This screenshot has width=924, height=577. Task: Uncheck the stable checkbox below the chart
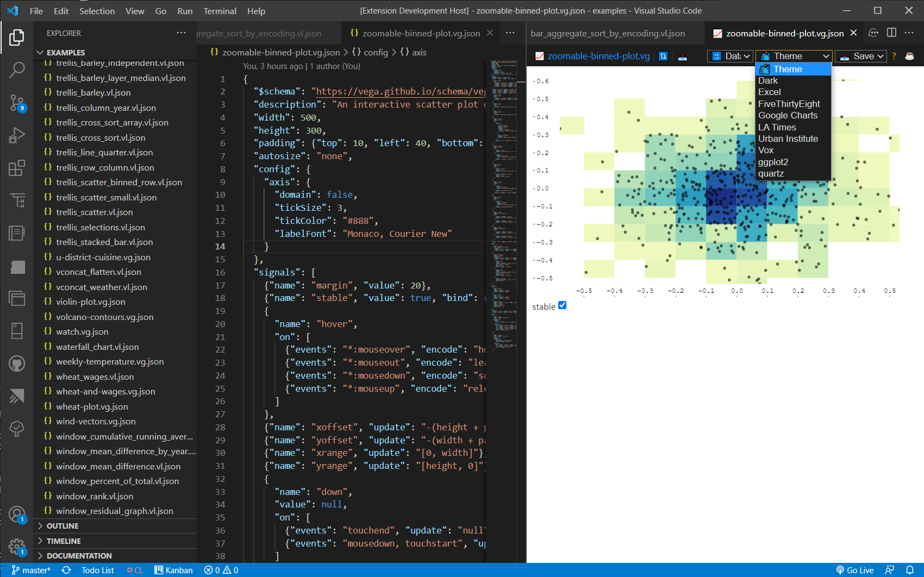coord(563,305)
